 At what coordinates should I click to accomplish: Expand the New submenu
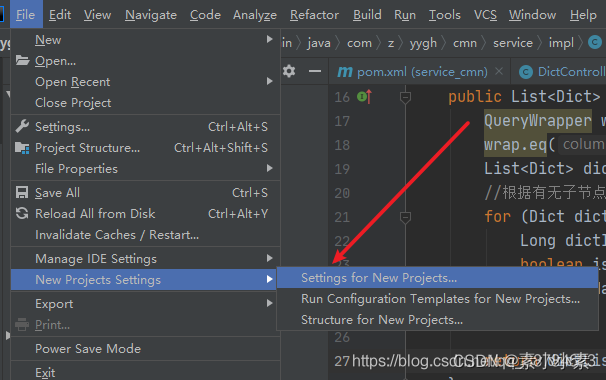click(x=145, y=40)
